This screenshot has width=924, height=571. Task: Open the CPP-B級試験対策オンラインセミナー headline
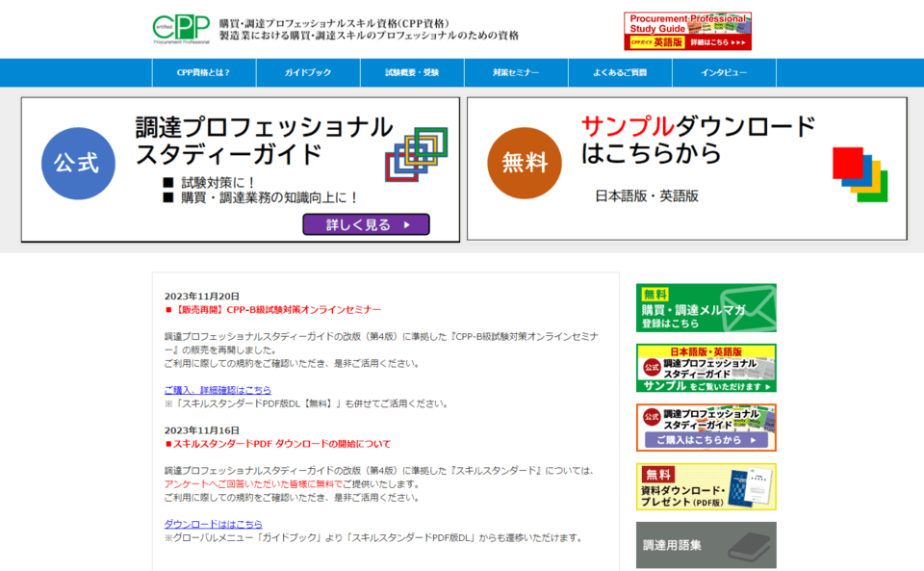[x=277, y=310]
